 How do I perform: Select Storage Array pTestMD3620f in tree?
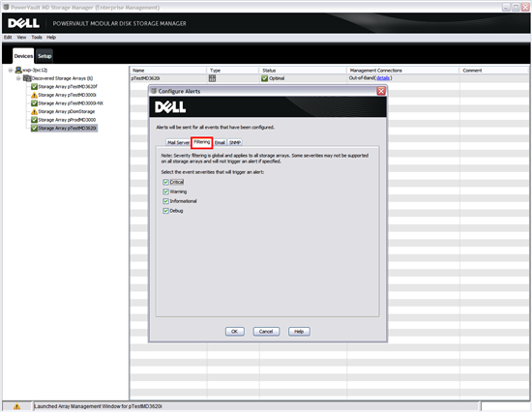[68, 86]
